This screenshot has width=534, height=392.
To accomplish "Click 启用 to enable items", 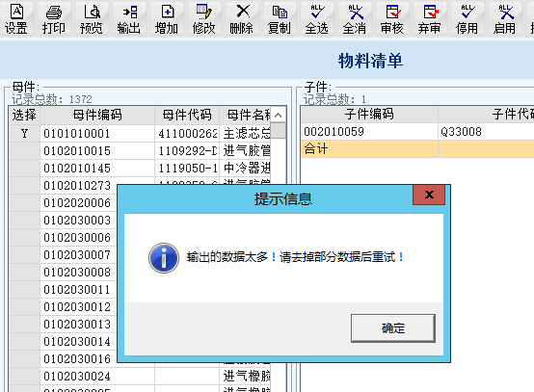I will [505, 18].
